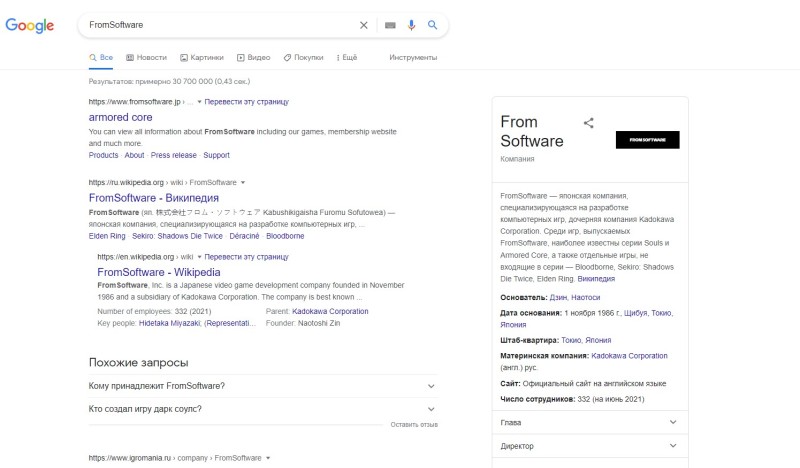Open Токио, Япония headquarters link

586,340
